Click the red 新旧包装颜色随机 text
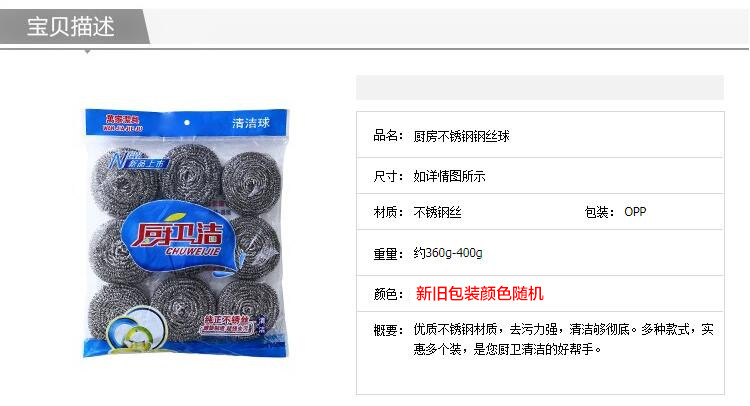The height and width of the screenshot is (406, 750). click(479, 294)
